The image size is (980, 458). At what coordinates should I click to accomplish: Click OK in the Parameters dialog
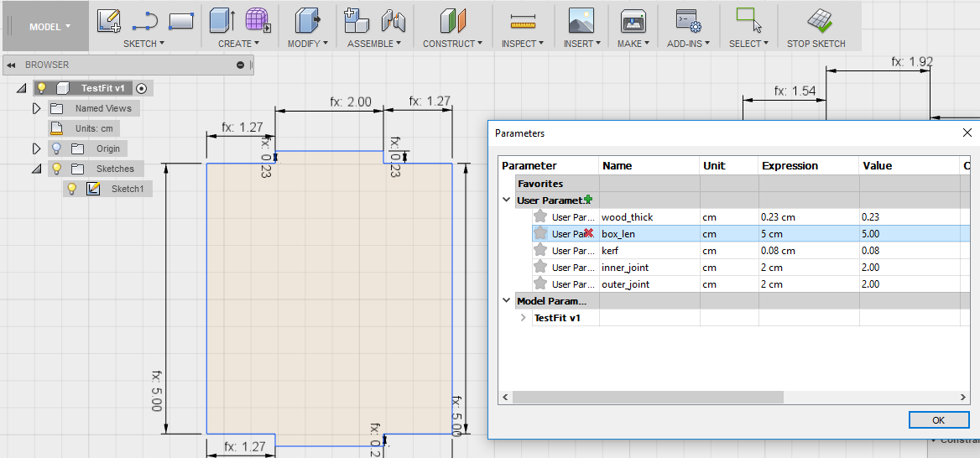click(x=938, y=419)
